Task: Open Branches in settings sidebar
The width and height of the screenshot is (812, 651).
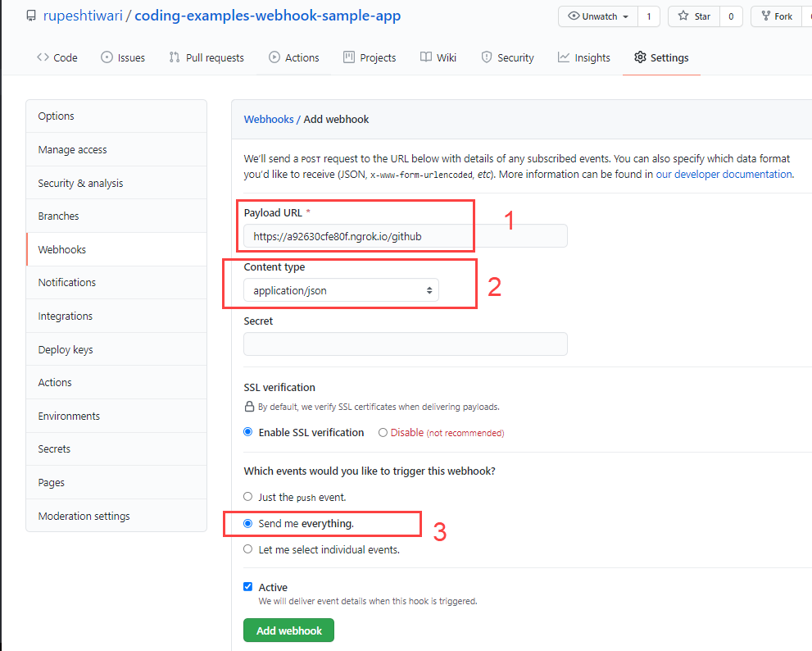Action: pyautogui.click(x=116, y=216)
